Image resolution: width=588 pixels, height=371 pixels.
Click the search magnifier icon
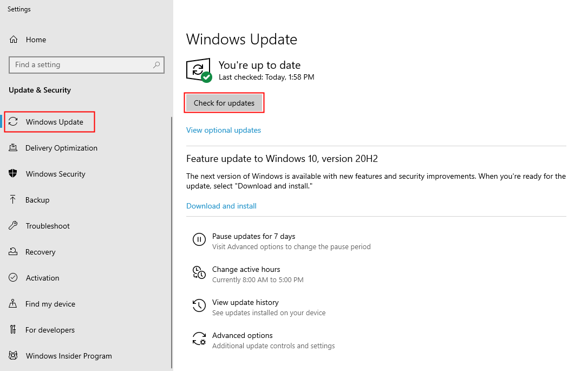[x=156, y=65]
